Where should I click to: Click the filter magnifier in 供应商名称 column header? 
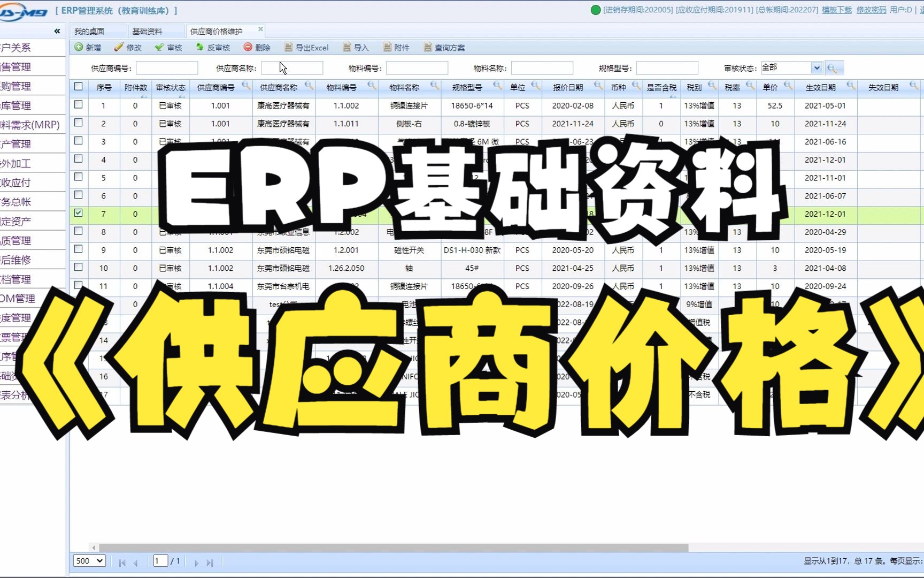click(x=309, y=86)
